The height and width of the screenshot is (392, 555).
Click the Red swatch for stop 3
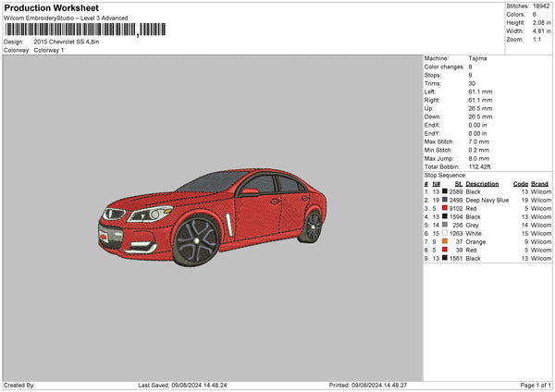tap(445, 208)
